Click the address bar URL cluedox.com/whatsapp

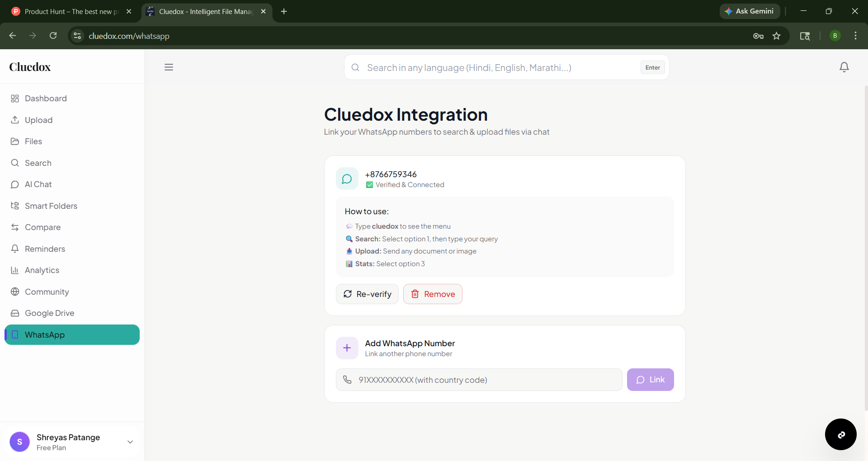click(x=129, y=36)
